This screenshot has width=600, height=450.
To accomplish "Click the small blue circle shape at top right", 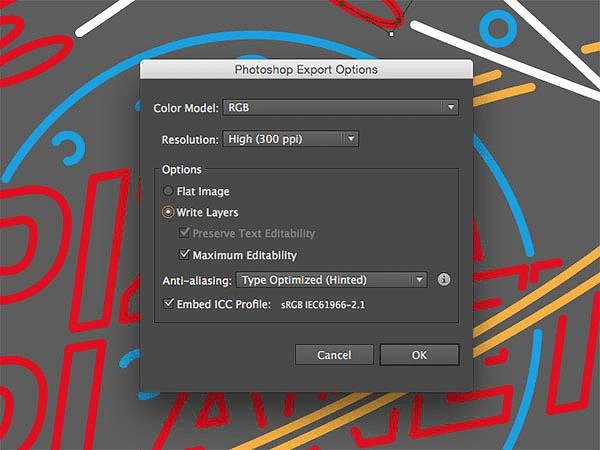I will (498, 29).
